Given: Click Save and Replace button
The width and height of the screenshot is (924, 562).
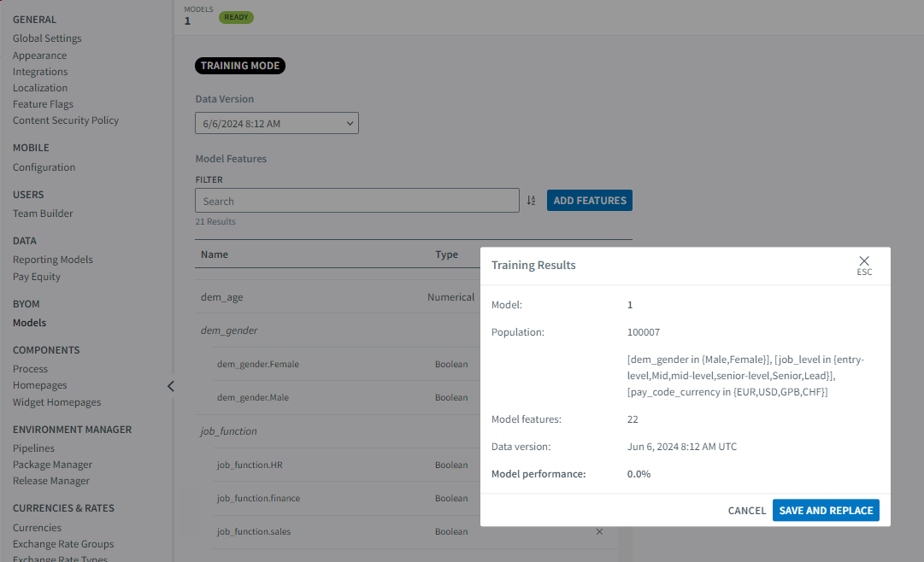Looking at the screenshot, I should 826,510.
